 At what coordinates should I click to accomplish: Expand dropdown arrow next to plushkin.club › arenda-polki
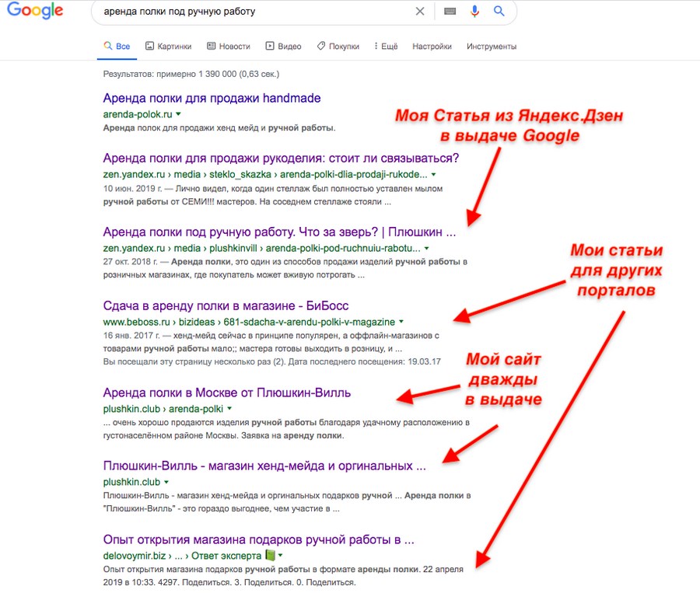point(230,409)
